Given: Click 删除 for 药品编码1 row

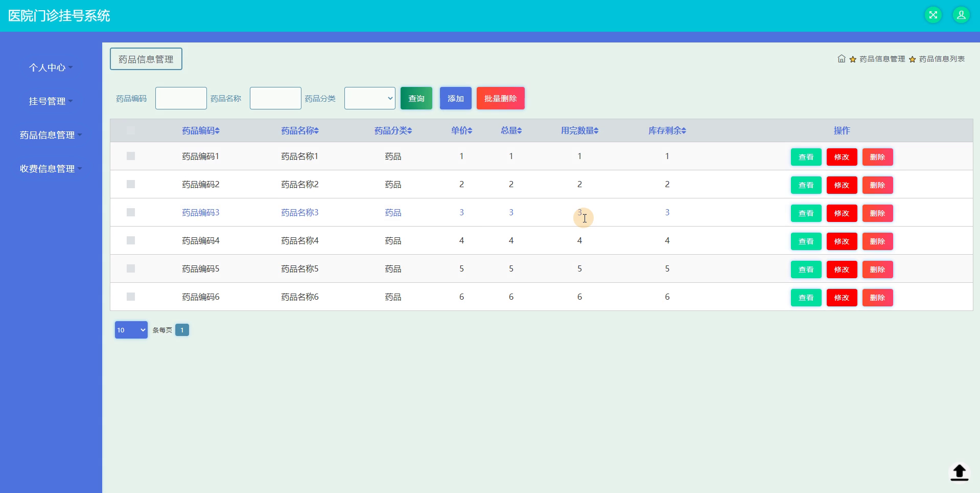Looking at the screenshot, I should (x=878, y=157).
